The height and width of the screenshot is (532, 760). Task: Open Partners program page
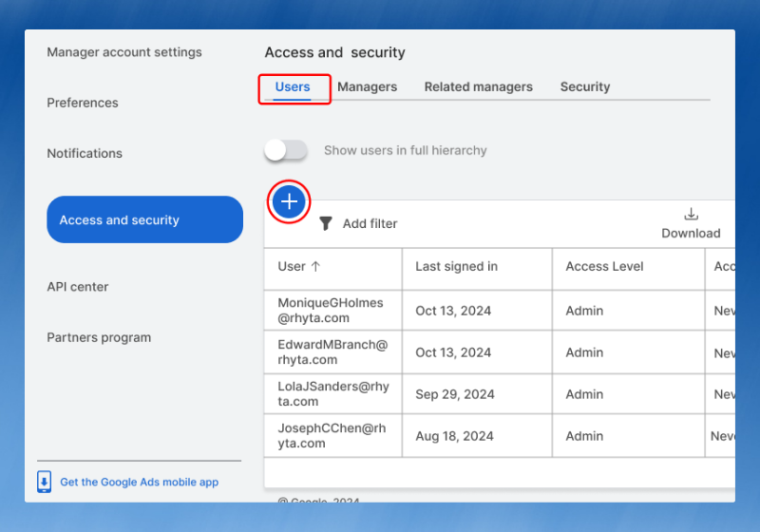point(99,337)
